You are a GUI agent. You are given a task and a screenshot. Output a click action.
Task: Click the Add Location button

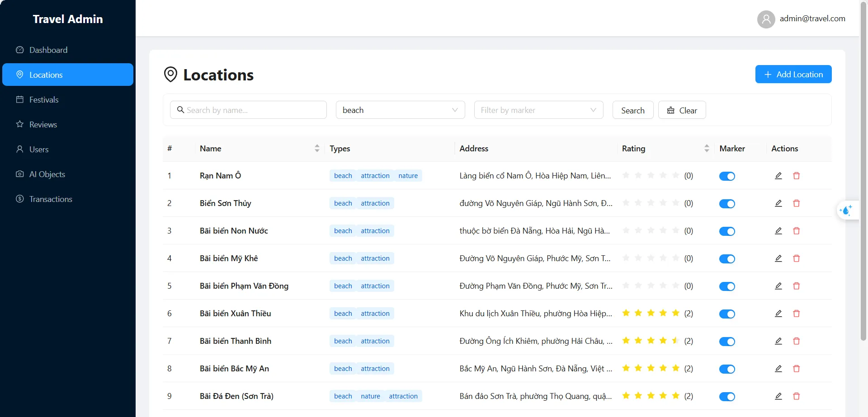click(793, 74)
